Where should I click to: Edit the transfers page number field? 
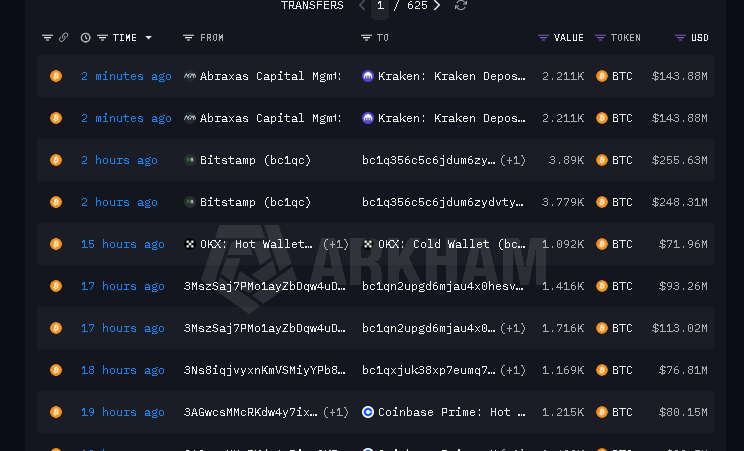point(380,6)
